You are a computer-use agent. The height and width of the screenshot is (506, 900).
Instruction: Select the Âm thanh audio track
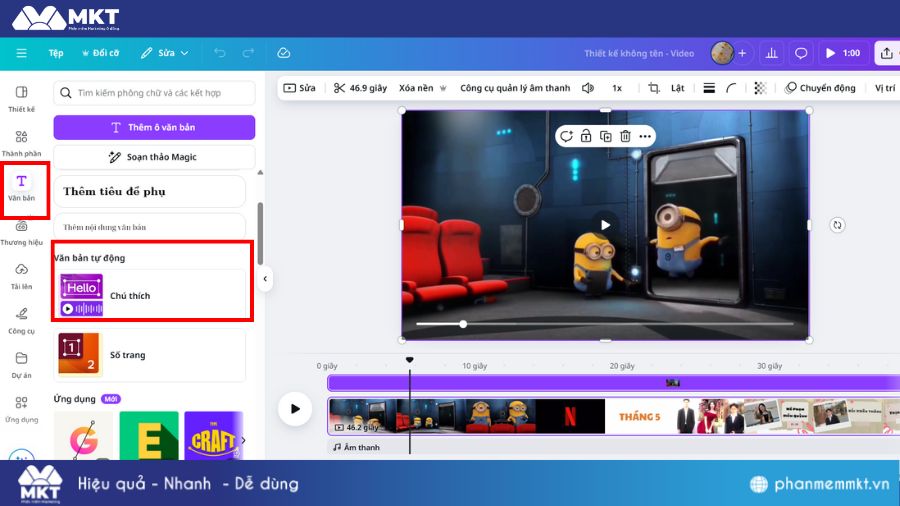click(x=356, y=447)
